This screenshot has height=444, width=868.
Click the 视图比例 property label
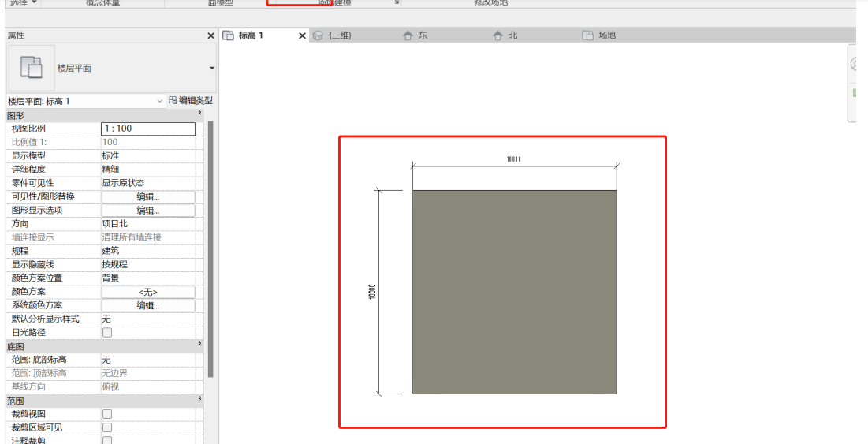(x=28, y=129)
